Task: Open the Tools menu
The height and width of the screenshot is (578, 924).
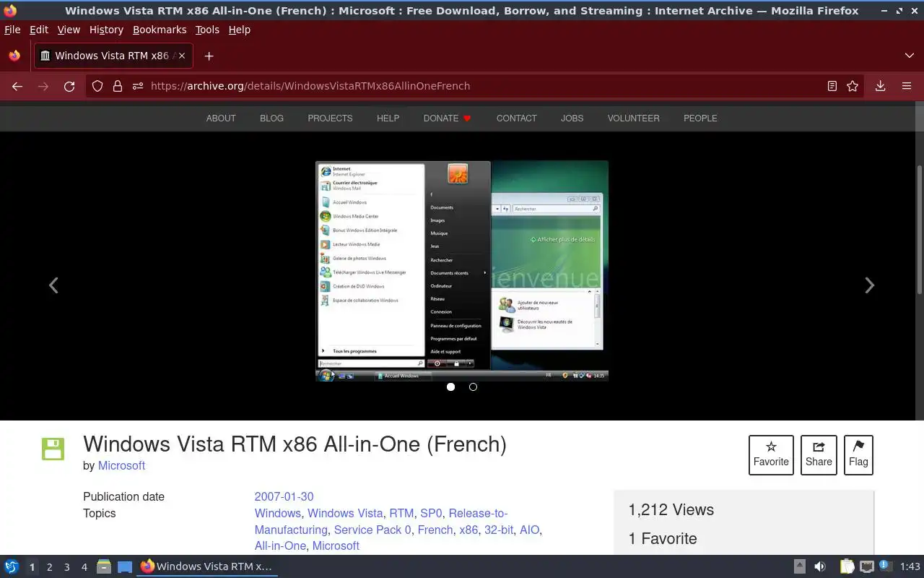Action: [207, 30]
